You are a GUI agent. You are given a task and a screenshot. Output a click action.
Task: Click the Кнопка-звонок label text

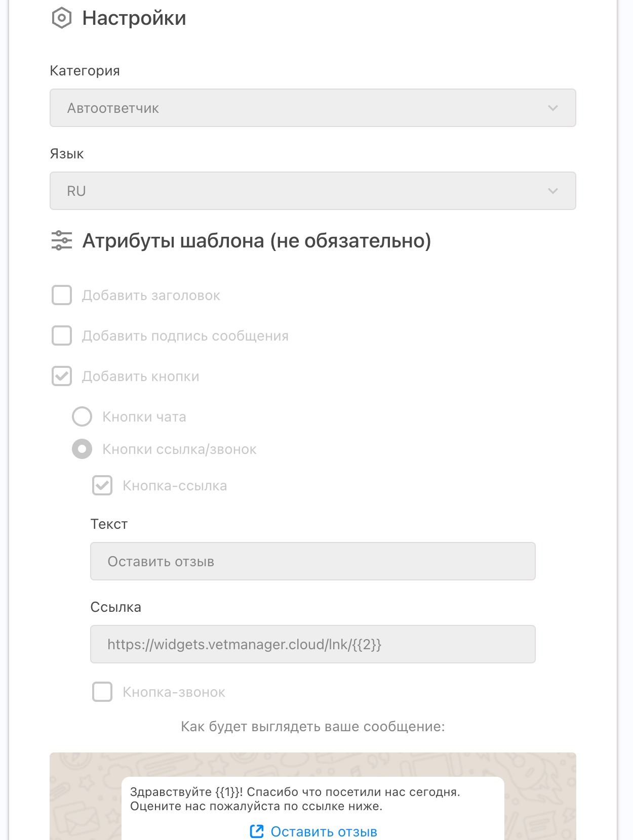[x=174, y=692]
